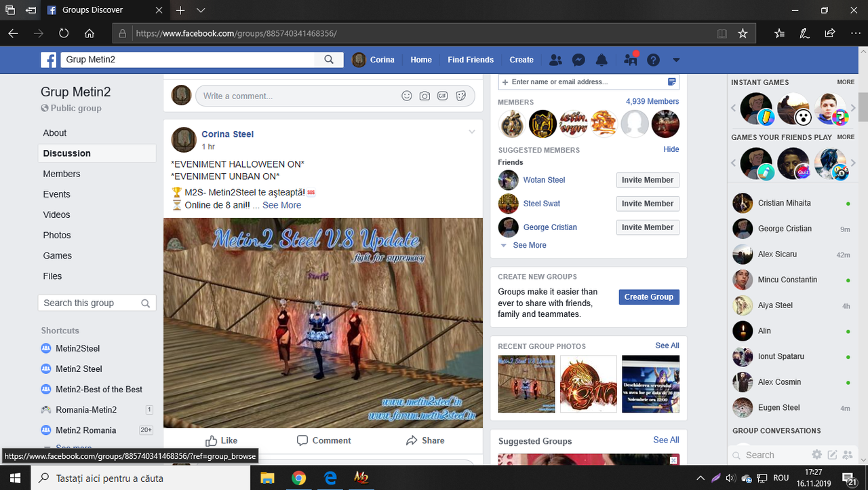The width and height of the screenshot is (868, 490).
Task: Open the Files section
Action: [53, 276]
